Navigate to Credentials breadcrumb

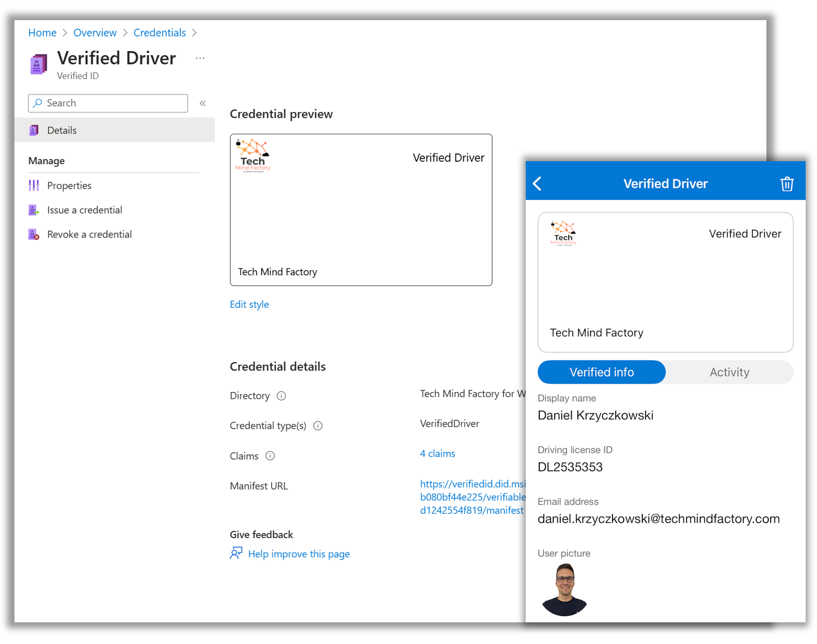click(x=160, y=33)
